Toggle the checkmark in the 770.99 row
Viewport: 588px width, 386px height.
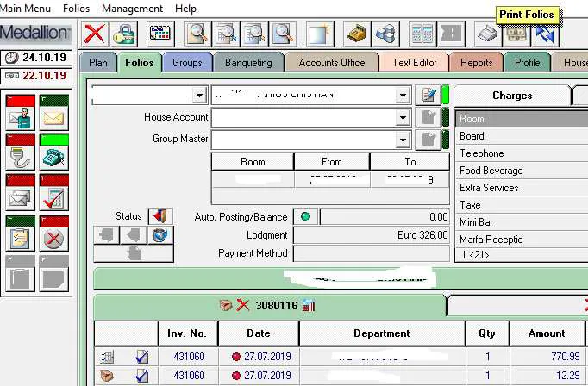click(141, 357)
